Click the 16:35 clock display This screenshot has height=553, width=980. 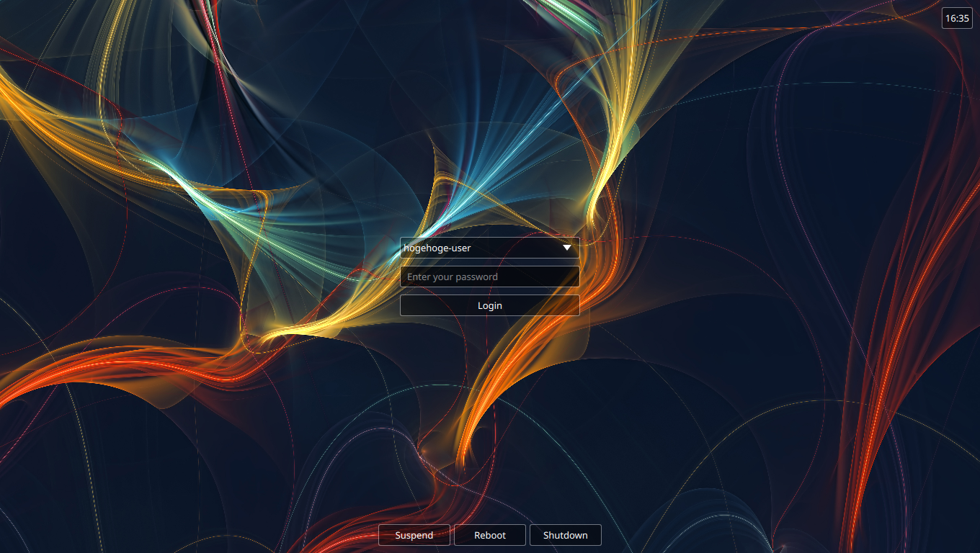tap(957, 18)
